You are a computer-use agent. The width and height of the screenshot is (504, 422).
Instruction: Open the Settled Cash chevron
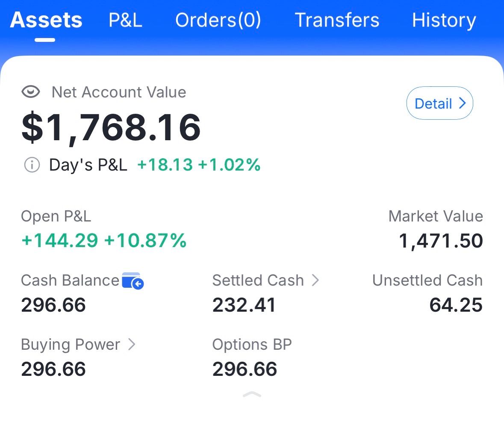(x=315, y=280)
